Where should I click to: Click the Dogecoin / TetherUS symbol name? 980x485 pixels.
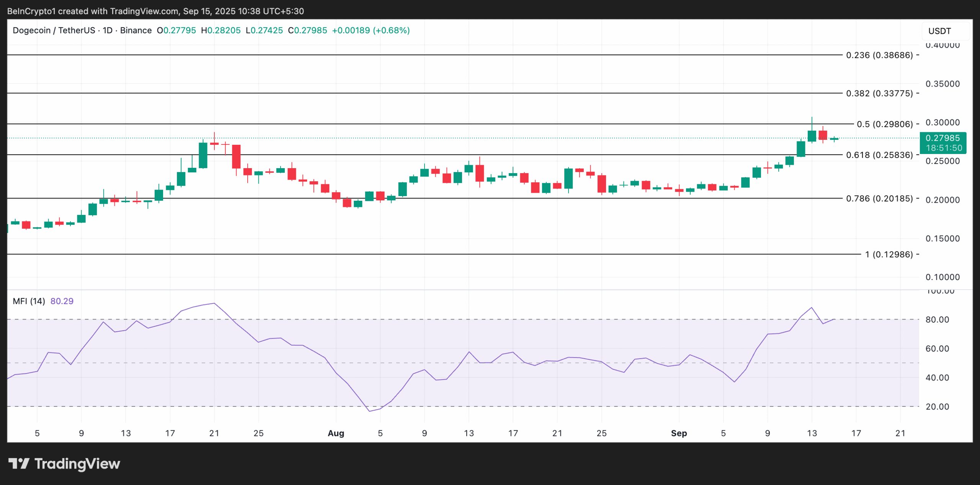[x=55, y=30]
